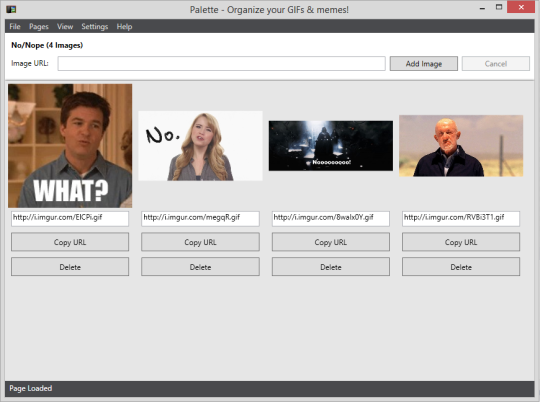The width and height of the screenshot is (540, 402).
Task: Focus the Image URL input field
Action: click(221, 64)
